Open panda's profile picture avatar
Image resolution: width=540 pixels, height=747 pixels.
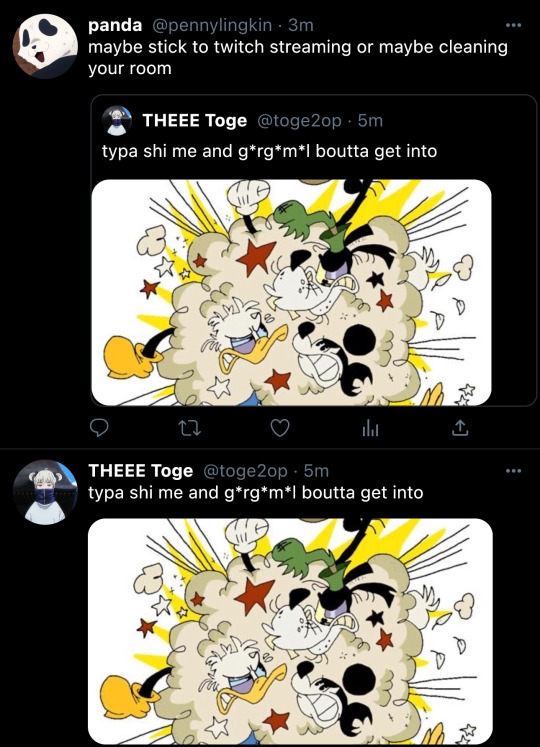[x=45, y=46]
